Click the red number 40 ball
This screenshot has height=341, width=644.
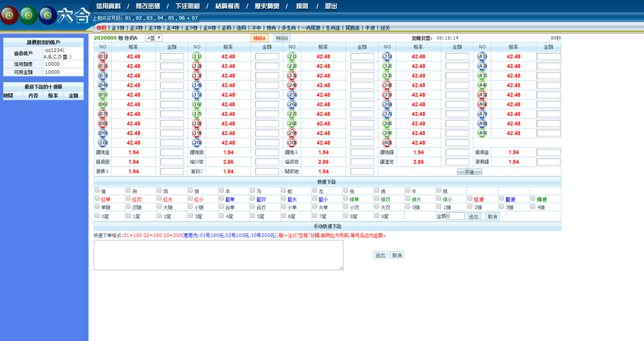pyautogui.click(x=387, y=143)
